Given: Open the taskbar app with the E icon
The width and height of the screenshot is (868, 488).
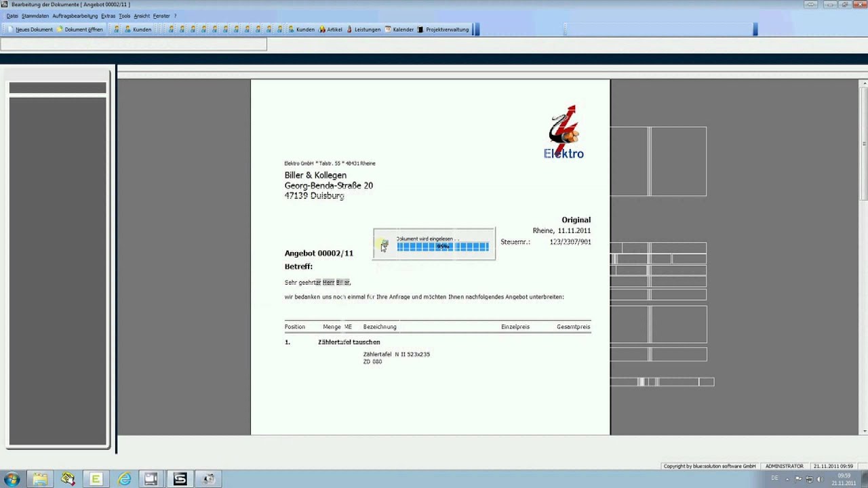Looking at the screenshot, I should pyautogui.click(x=96, y=479).
